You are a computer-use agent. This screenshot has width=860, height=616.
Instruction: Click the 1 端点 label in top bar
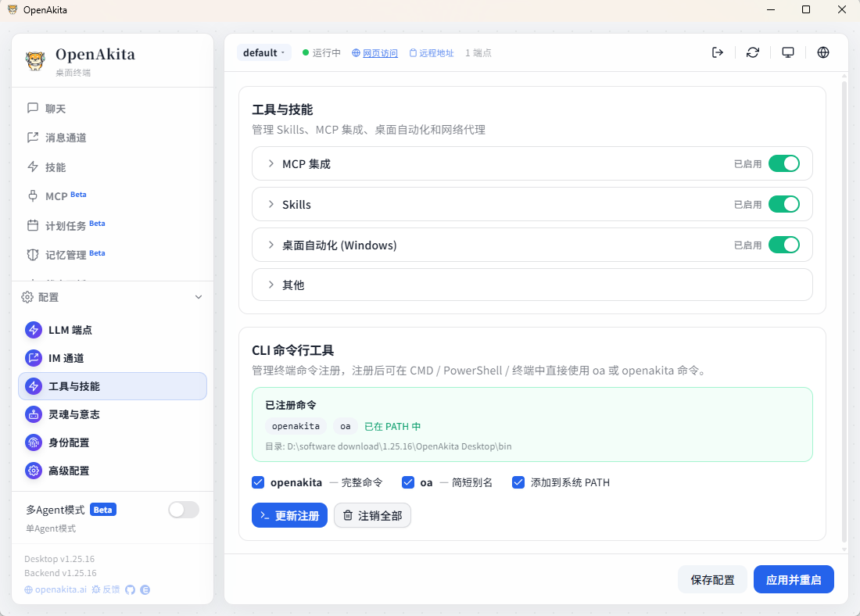coord(478,52)
